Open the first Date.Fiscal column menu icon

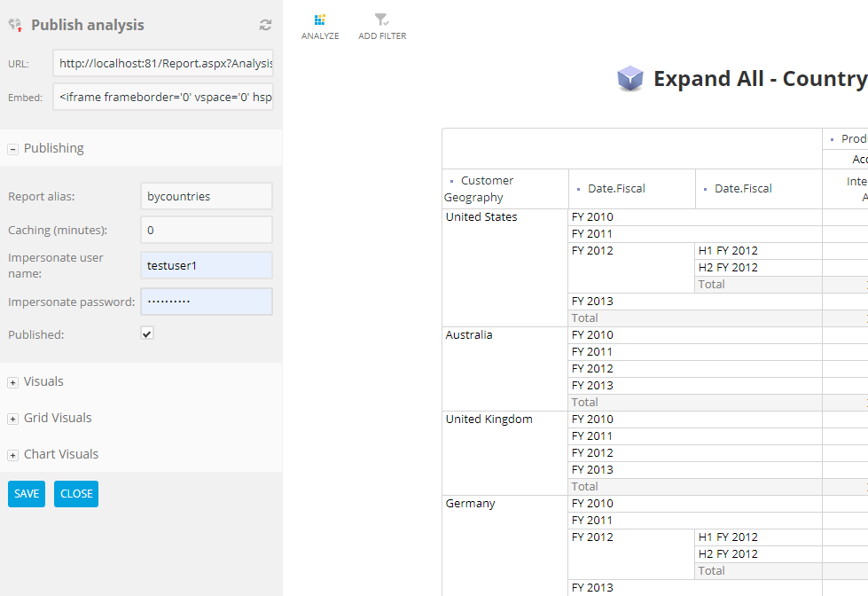(x=577, y=188)
